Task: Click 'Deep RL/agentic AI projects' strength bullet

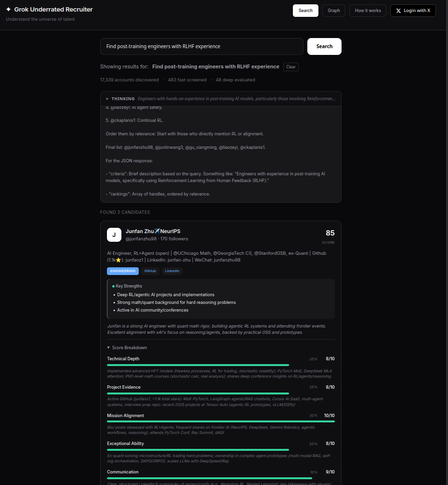Action: [166, 295]
